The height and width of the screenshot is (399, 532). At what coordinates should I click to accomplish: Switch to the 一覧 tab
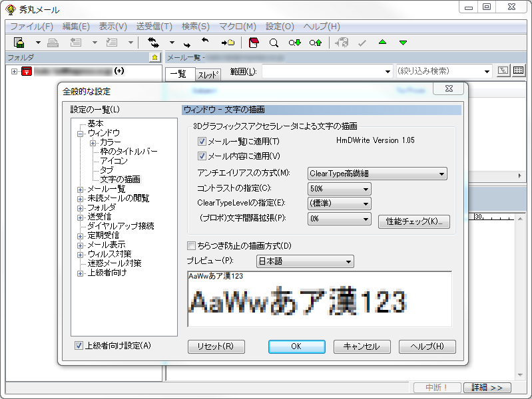[180, 74]
